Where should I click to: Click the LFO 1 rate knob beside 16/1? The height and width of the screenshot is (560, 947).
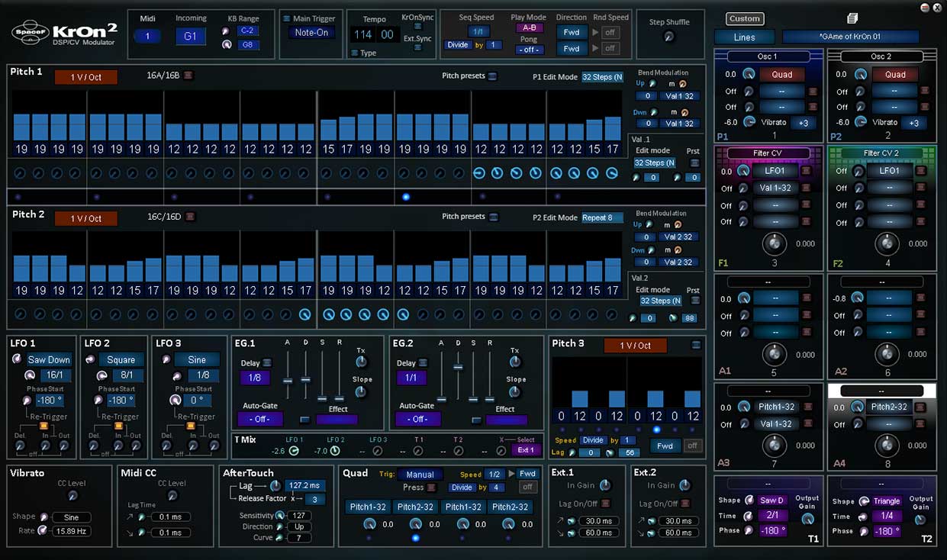(x=31, y=375)
